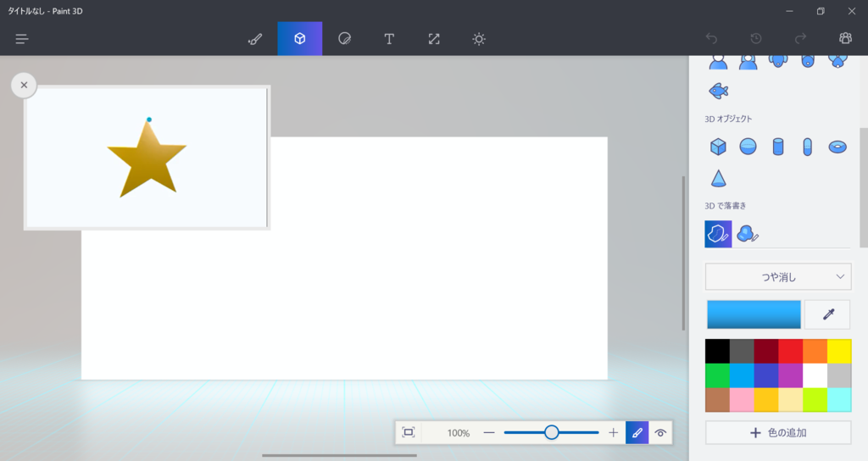Image resolution: width=868 pixels, height=461 pixels.
Task: Choose the sharp edge 3D doodle tool
Action: (718, 234)
